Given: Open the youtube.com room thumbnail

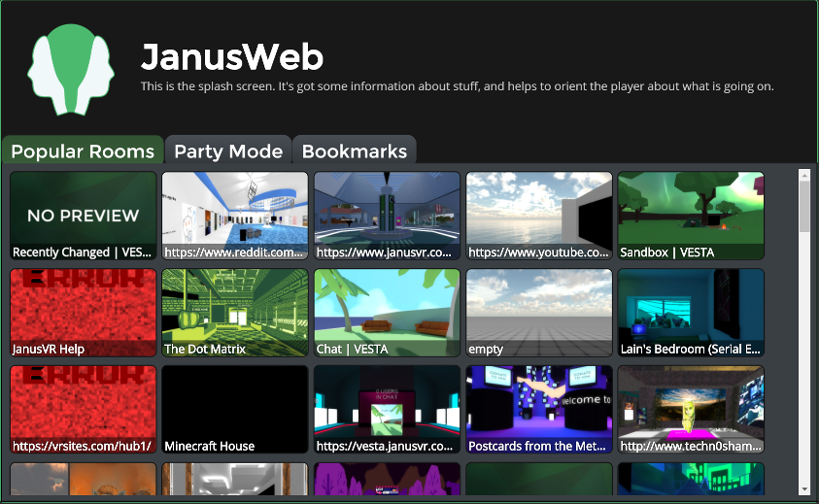Looking at the screenshot, I should pyautogui.click(x=539, y=216).
